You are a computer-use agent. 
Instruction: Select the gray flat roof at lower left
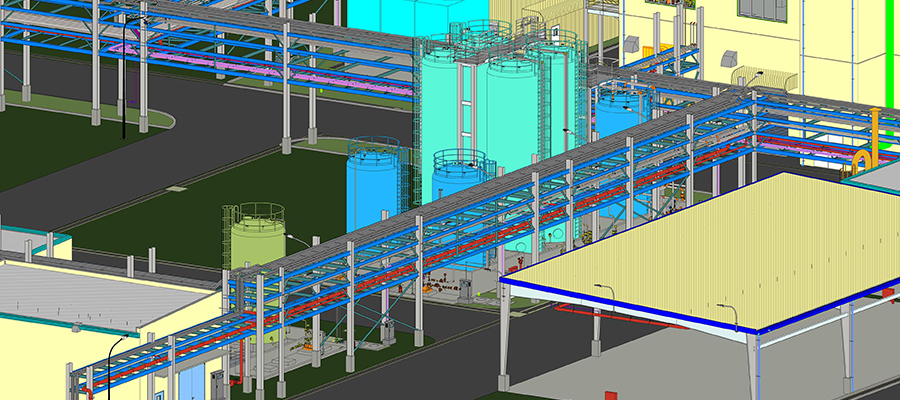pos(90,297)
